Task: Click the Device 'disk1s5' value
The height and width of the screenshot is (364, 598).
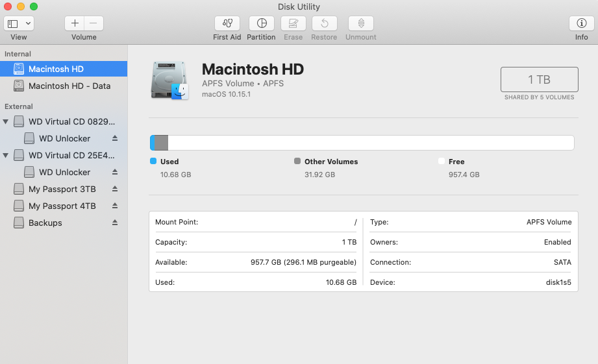Action: [x=558, y=282]
